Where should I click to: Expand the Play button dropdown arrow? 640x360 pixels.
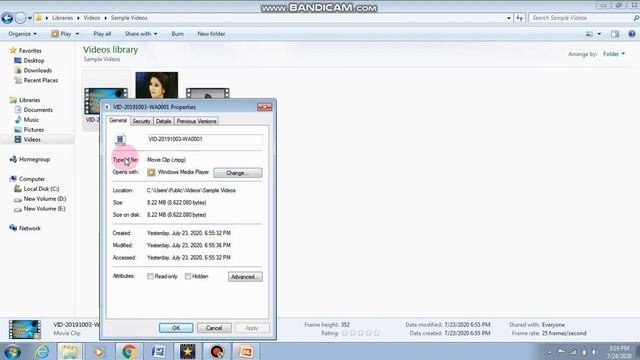[x=77, y=34]
